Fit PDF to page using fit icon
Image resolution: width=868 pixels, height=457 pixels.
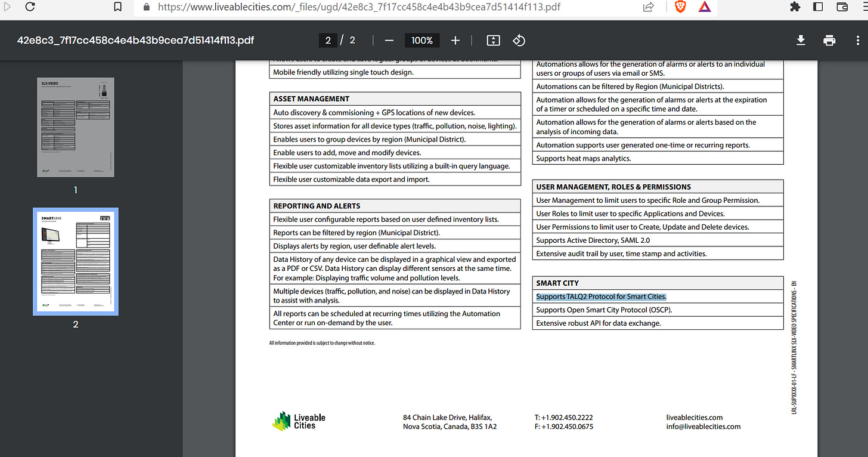click(x=493, y=40)
